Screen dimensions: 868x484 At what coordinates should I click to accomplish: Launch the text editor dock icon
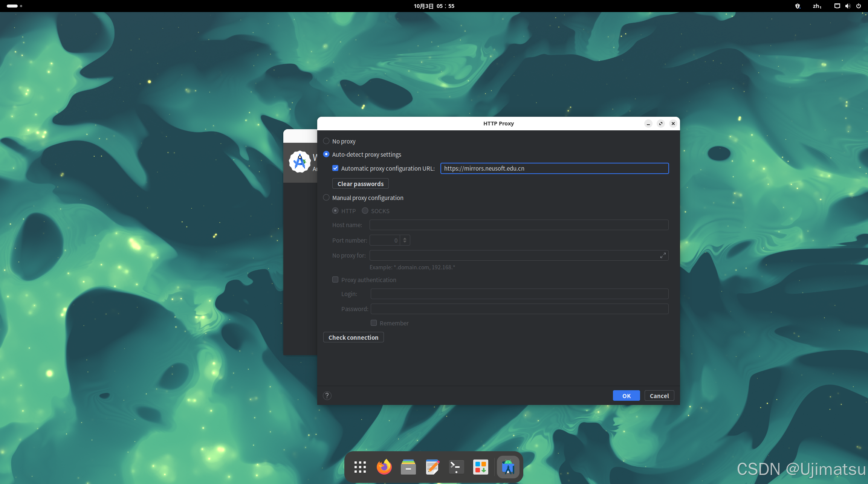pyautogui.click(x=432, y=467)
